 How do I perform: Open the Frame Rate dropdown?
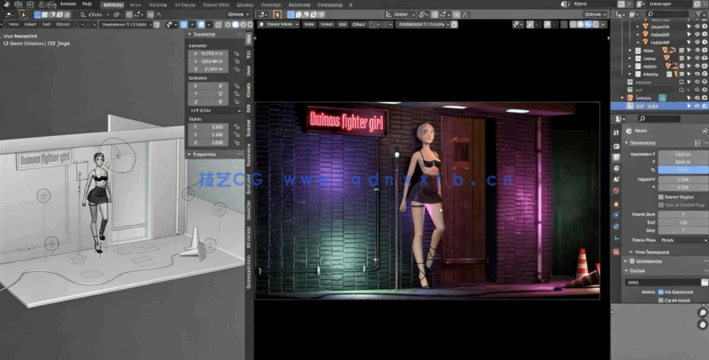(x=683, y=240)
